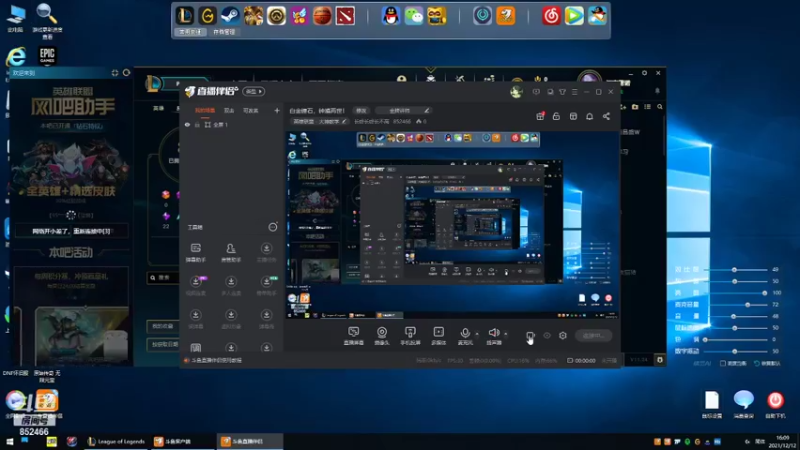Add camera source in live companion toolbar
Screen dimensions: 800x450
point(382,336)
